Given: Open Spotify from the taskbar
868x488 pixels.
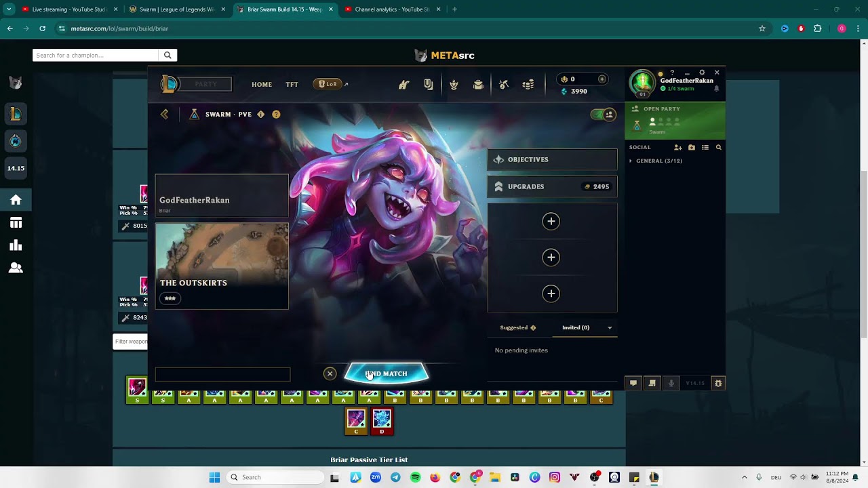Looking at the screenshot, I should (x=415, y=477).
